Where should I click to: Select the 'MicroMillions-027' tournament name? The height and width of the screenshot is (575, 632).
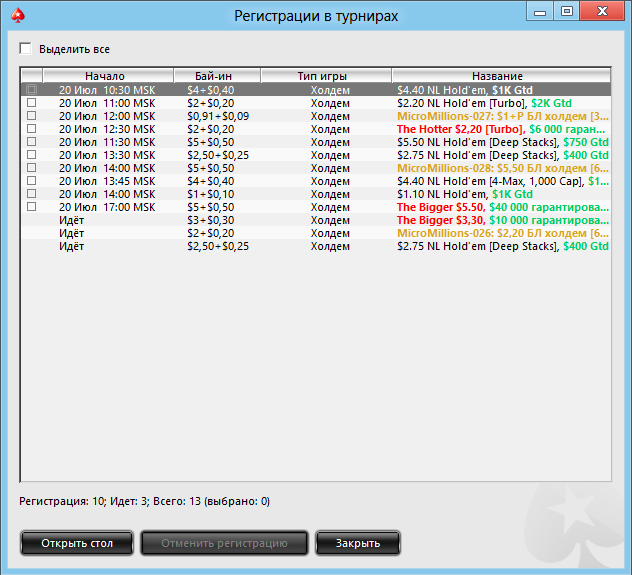pyautogui.click(x=503, y=116)
